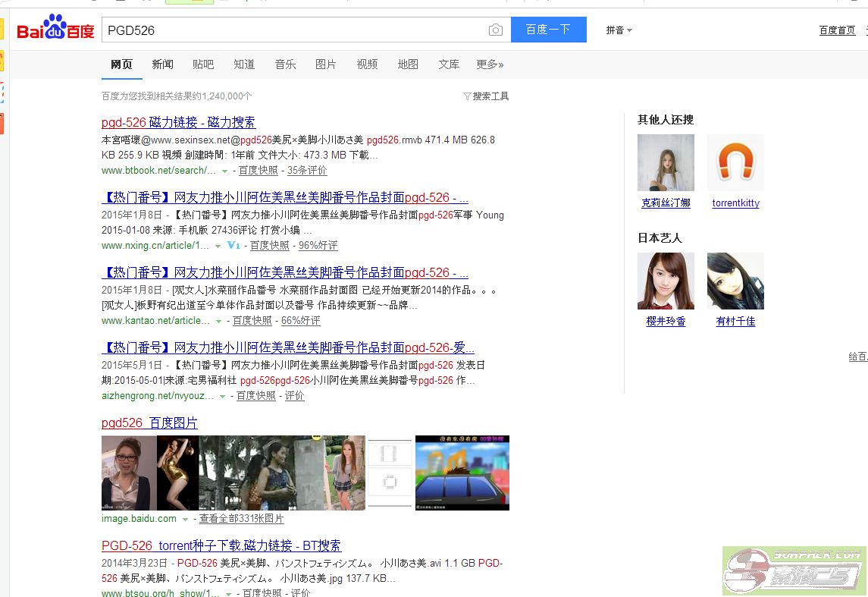Switch to the 图片 tab
Viewport: 868px width, 597px height.
pyautogui.click(x=326, y=64)
